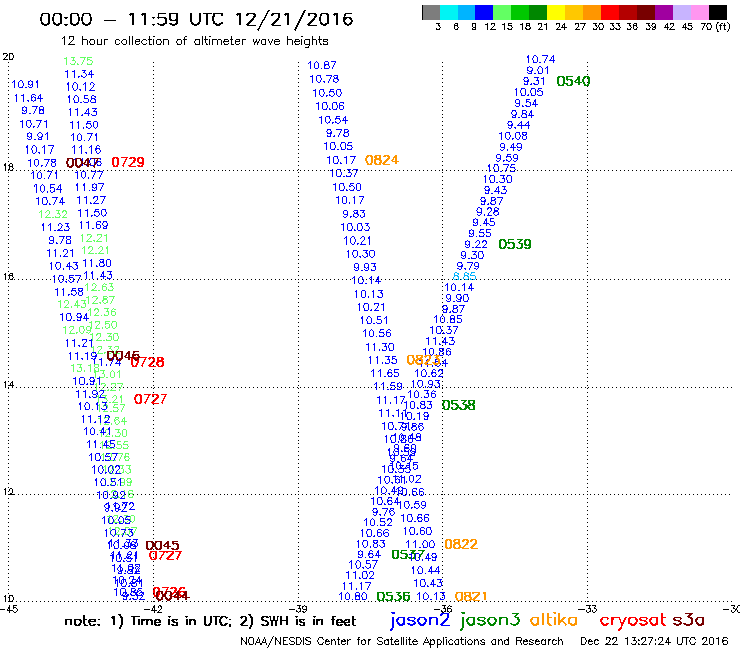The width and height of the screenshot is (740, 650).
Task: Click the '9.31' wave height value
Action: [534, 81]
